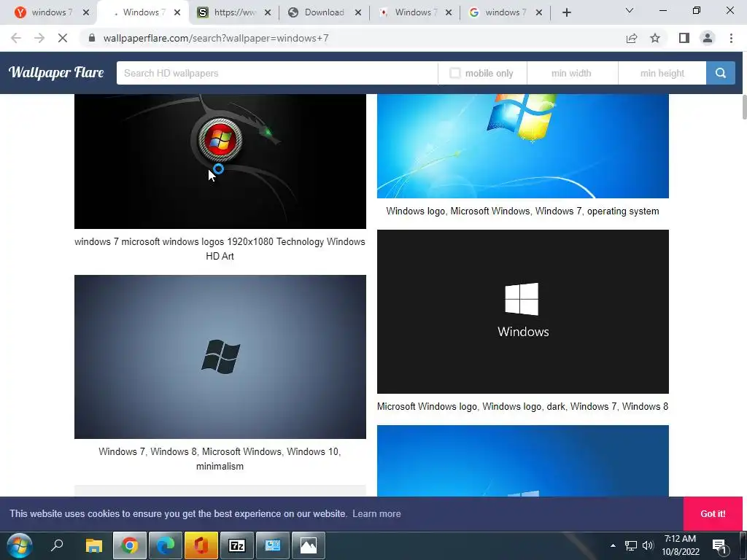The height and width of the screenshot is (560, 747).
Task: Open the dark Windows logo wallpaper
Action: click(x=522, y=311)
